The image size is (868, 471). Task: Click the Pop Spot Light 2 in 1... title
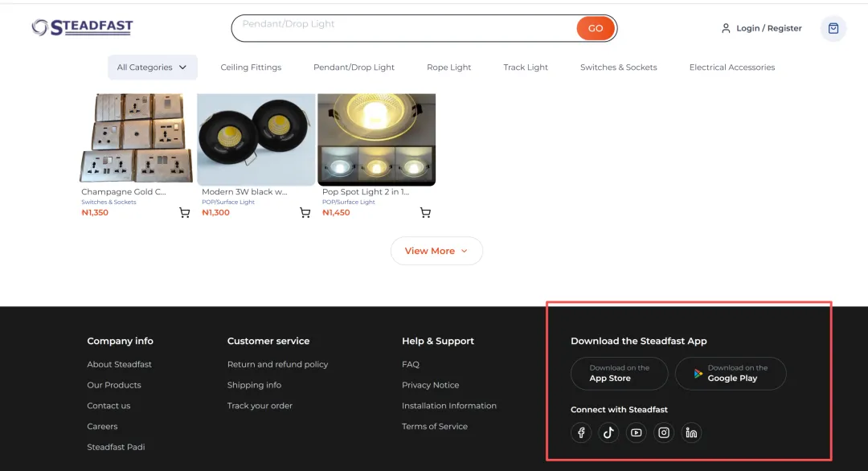pyautogui.click(x=366, y=191)
